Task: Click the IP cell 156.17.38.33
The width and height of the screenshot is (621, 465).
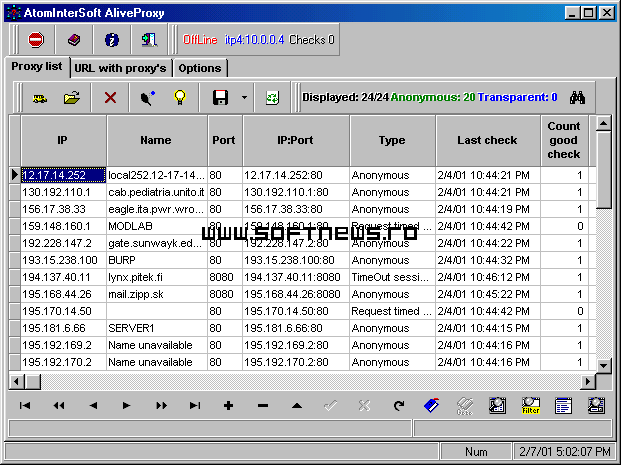Action: 63,209
